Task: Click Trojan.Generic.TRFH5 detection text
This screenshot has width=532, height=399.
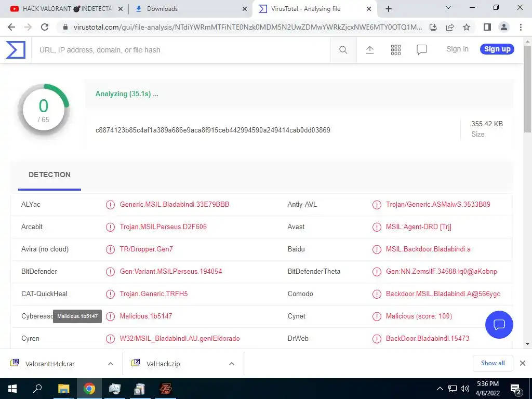Action: point(154,294)
